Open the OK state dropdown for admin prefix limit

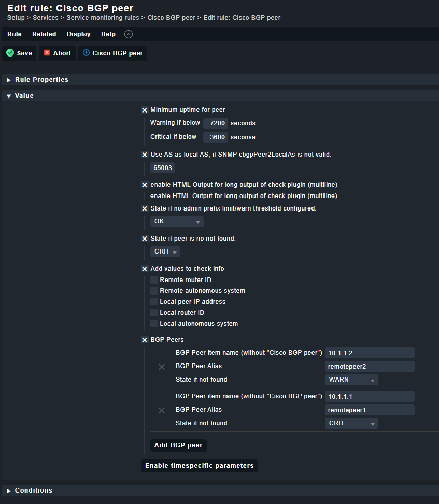pos(177,222)
